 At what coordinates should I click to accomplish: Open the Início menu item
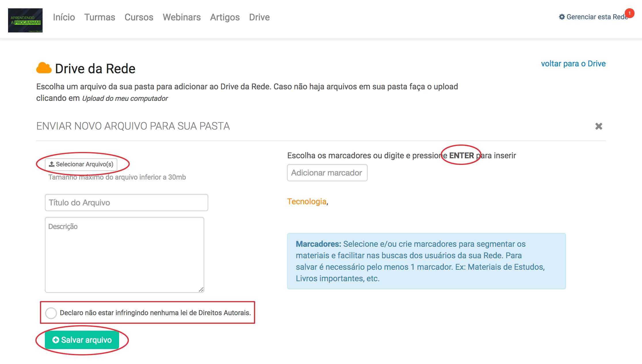coord(64,17)
